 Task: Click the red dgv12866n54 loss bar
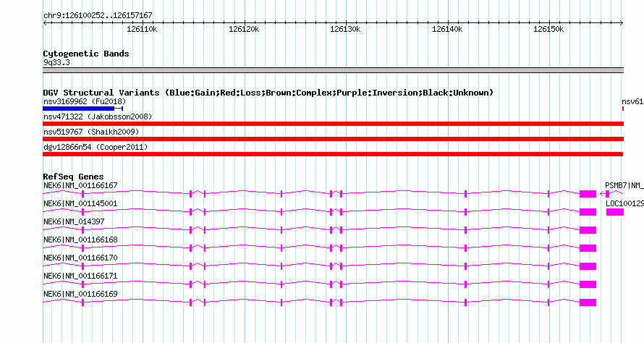pos(333,154)
